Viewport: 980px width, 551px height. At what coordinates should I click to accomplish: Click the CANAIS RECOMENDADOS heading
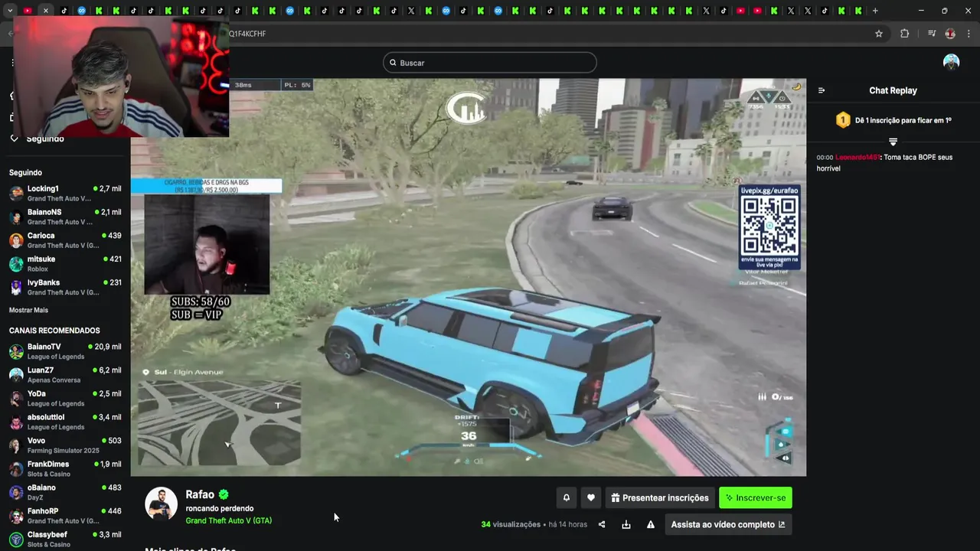click(54, 331)
